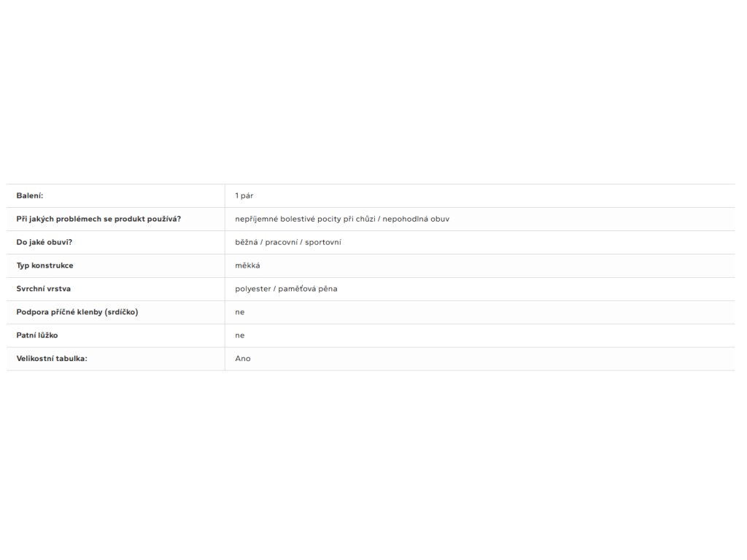747x560 pixels.
Task: Click the "Patní lůžko" label
Action: point(38,335)
